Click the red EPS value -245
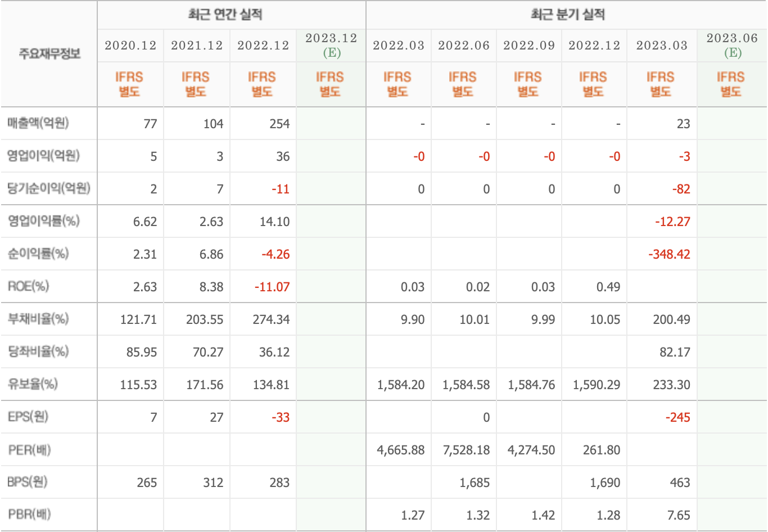Image resolution: width=768 pixels, height=532 pixels. tap(677, 417)
